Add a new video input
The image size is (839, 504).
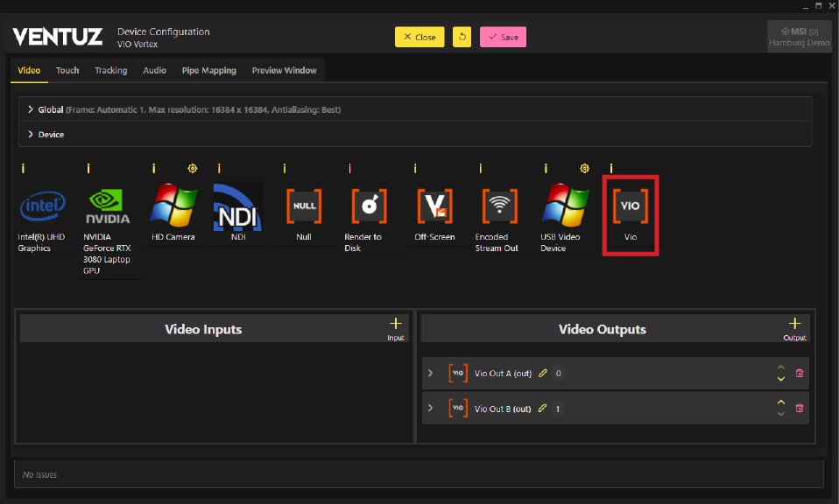click(x=396, y=325)
